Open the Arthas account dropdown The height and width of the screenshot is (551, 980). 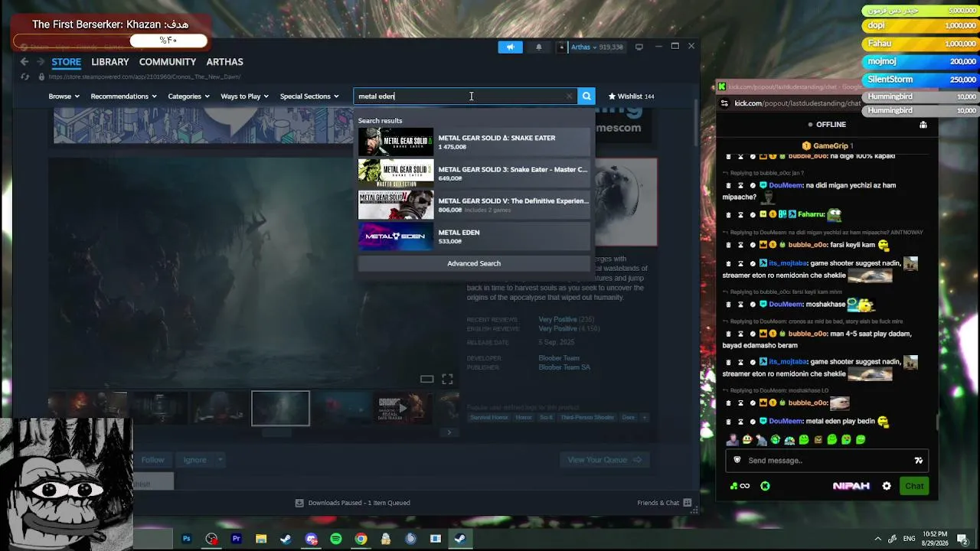(x=590, y=47)
